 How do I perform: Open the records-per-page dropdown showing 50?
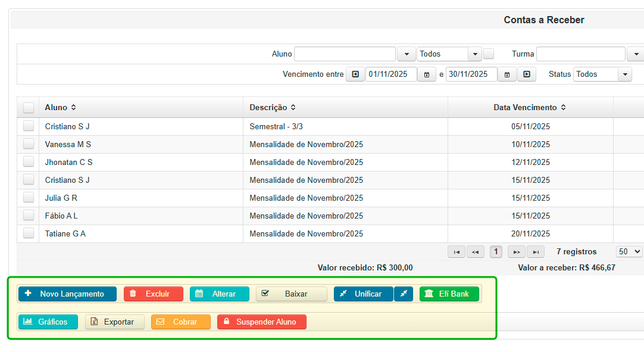point(629,251)
